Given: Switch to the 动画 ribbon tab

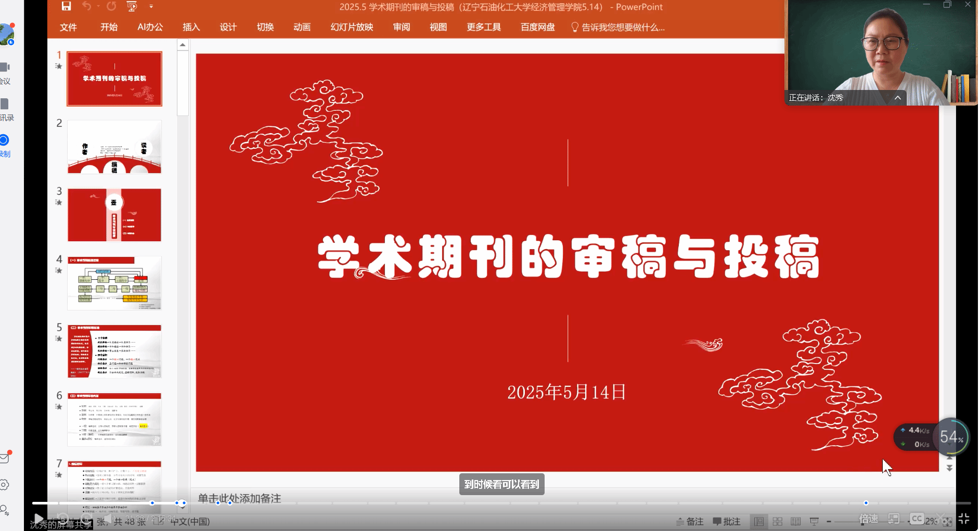Looking at the screenshot, I should [x=302, y=27].
